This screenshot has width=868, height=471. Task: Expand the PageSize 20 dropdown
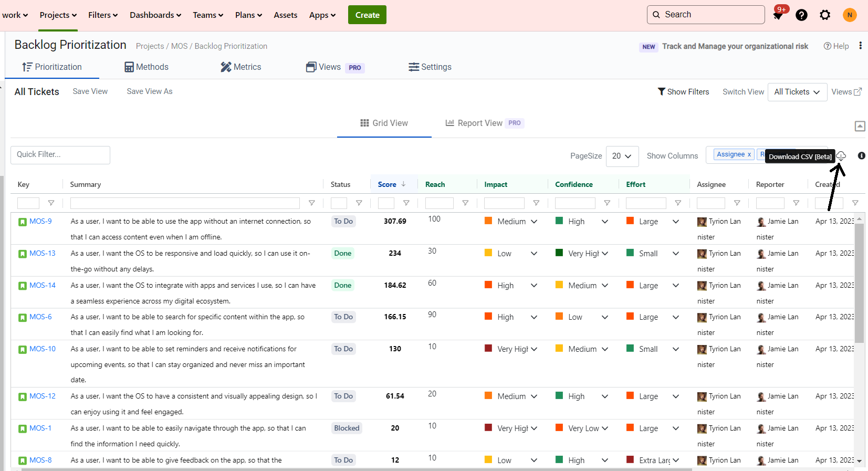[x=622, y=156]
